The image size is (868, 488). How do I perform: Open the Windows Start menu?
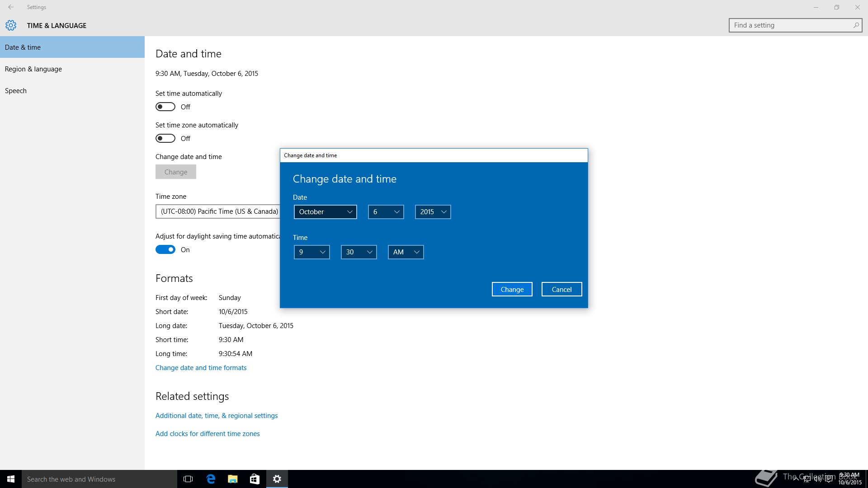tap(11, 479)
